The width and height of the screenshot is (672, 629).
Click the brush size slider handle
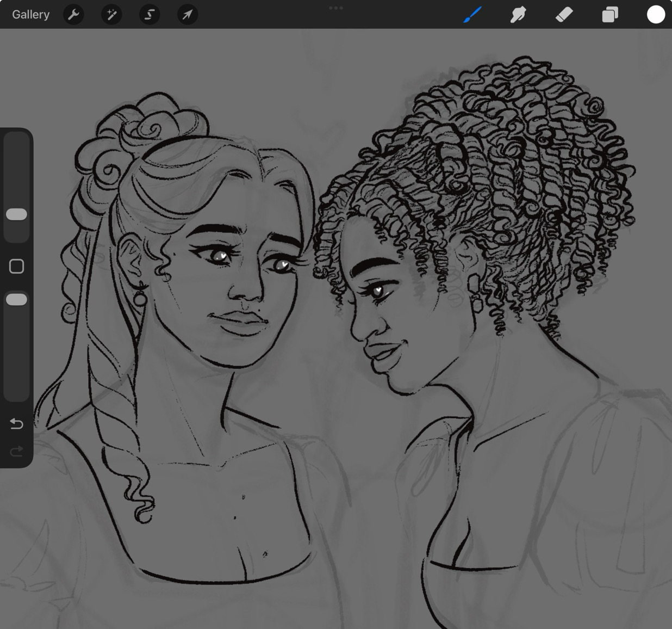(16, 214)
